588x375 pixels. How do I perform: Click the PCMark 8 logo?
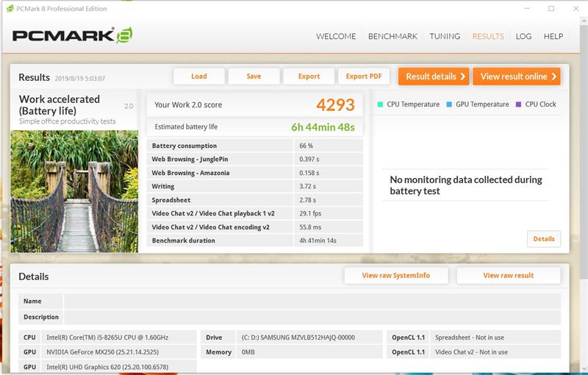(72, 35)
